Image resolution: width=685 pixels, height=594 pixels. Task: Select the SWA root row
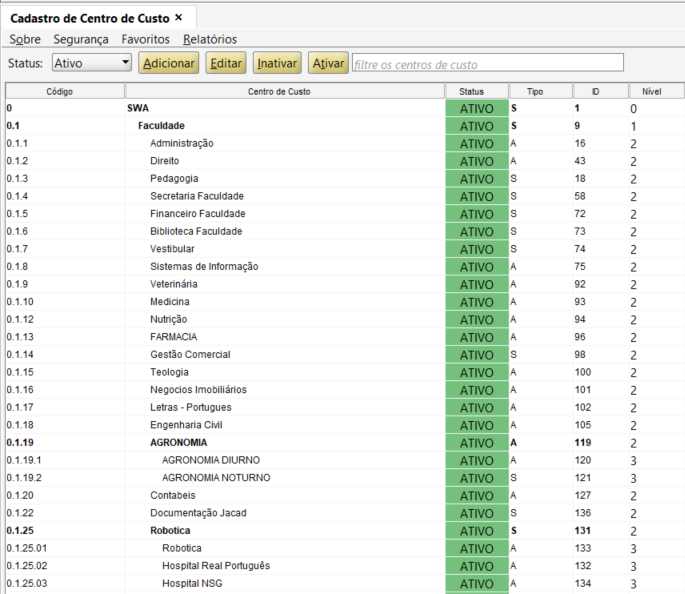(345, 108)
